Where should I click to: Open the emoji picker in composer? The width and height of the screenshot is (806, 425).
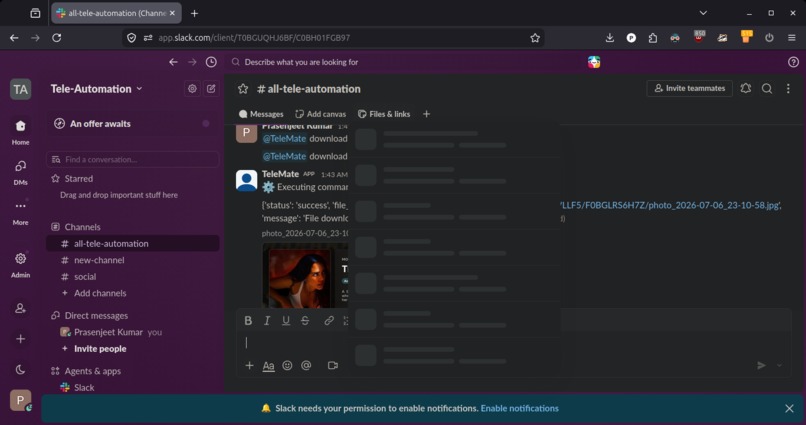(x=287, y=365)
